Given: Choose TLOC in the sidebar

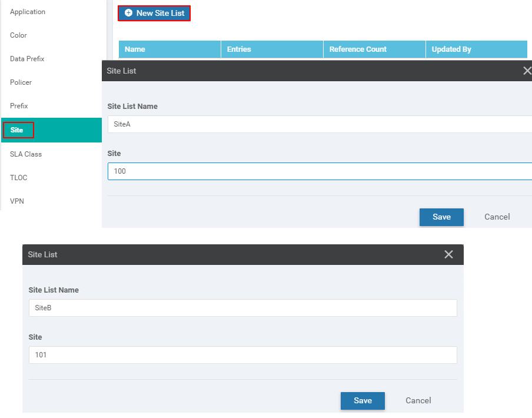Looking at the screenshot, I should [x=19, y=177].
